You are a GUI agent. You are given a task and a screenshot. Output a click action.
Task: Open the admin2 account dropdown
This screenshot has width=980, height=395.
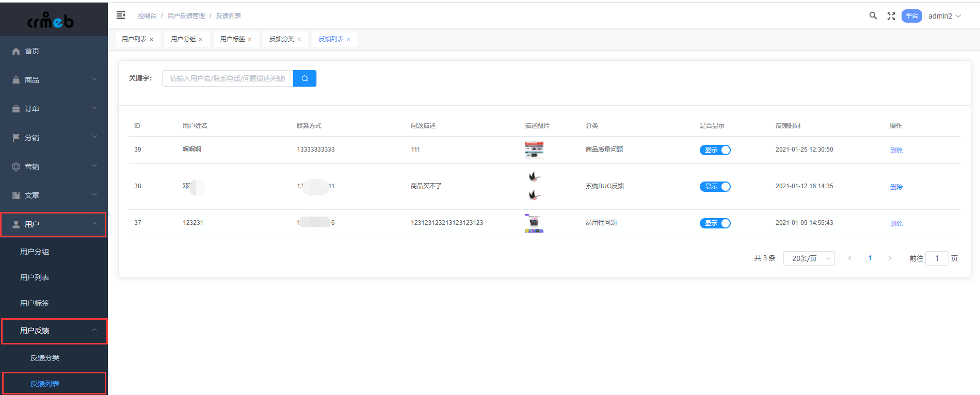coord(944,16)
